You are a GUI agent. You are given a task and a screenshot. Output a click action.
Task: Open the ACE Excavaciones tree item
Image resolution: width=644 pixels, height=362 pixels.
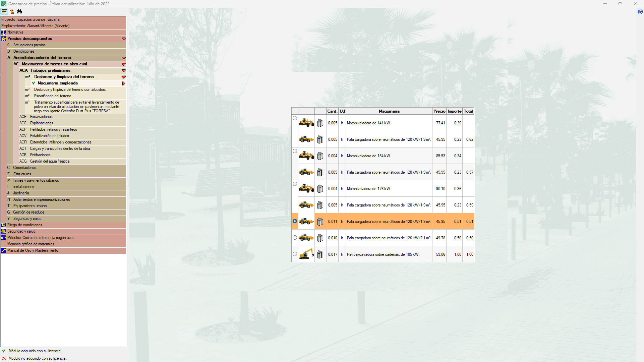point(41,117)
